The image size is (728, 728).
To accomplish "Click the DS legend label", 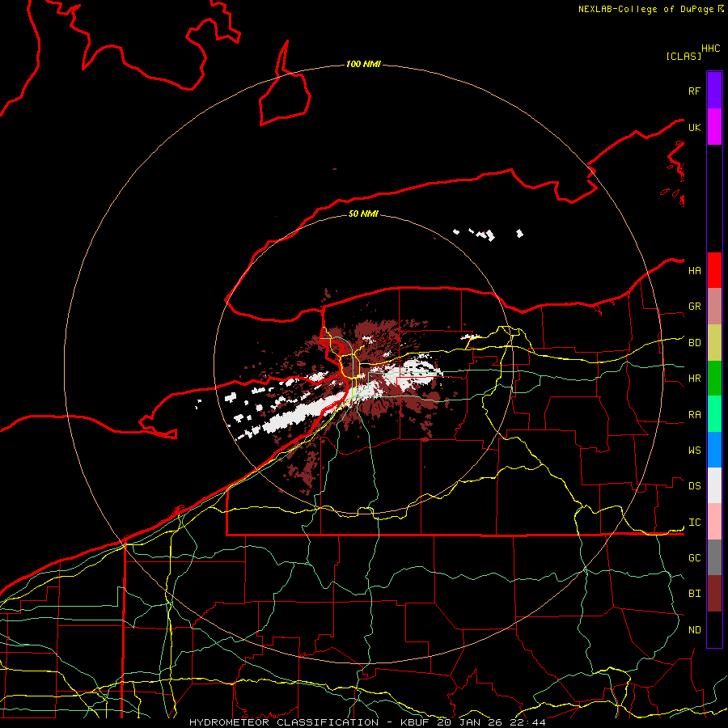I will [695, 486].
